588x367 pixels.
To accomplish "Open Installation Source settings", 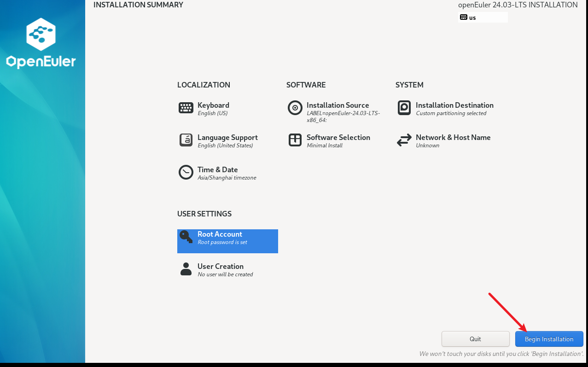I will pyautogui.click(x=337, y=112).
